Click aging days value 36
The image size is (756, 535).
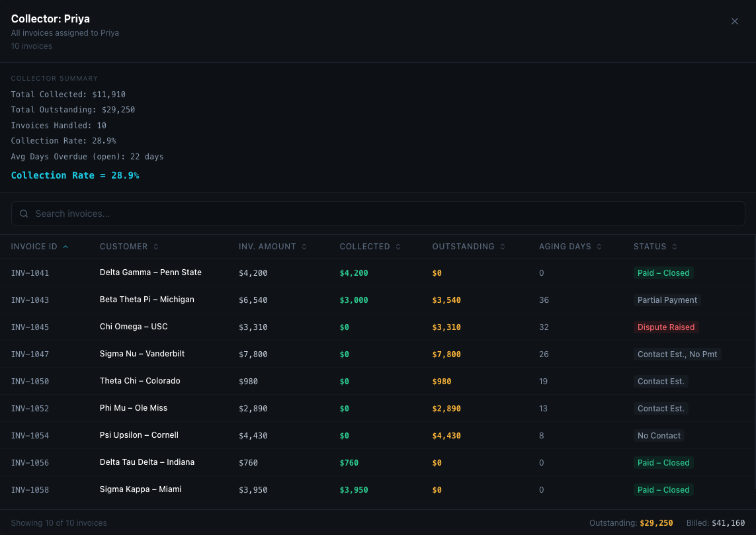[544, 300]
